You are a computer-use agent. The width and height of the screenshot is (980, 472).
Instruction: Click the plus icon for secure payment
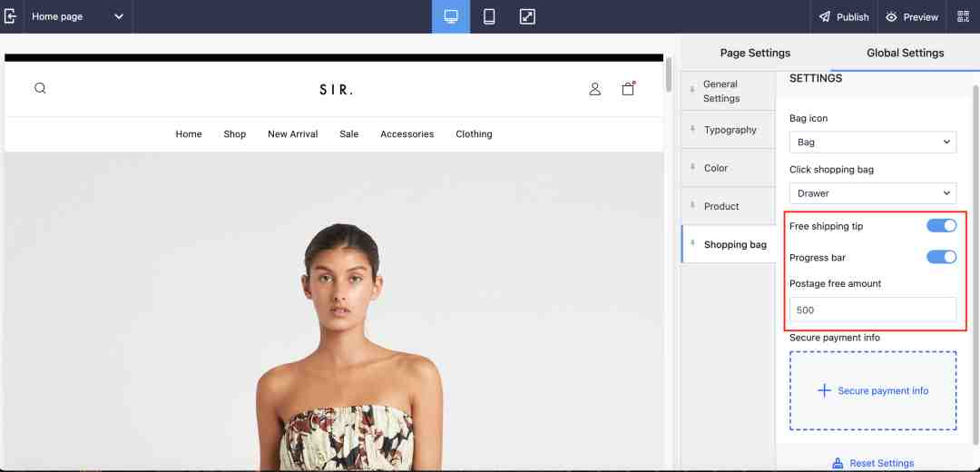point(824,390)
